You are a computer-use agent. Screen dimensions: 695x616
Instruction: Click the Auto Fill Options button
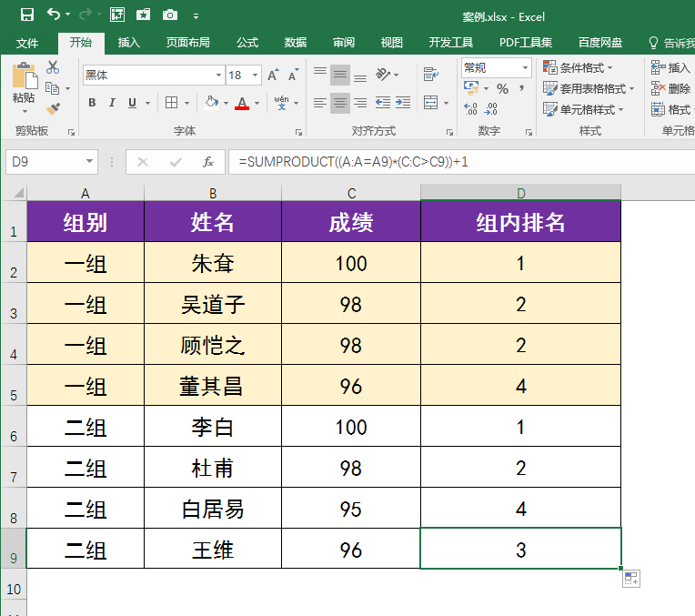pyautogui.click(x=631, y=579)
